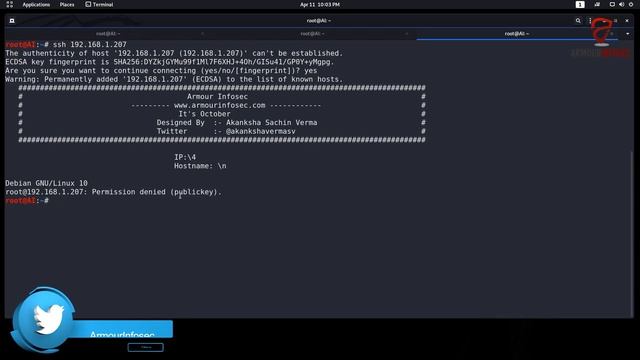Screen dimensions: 640x360
Task: Open the Applications menu
Action: 36,4
